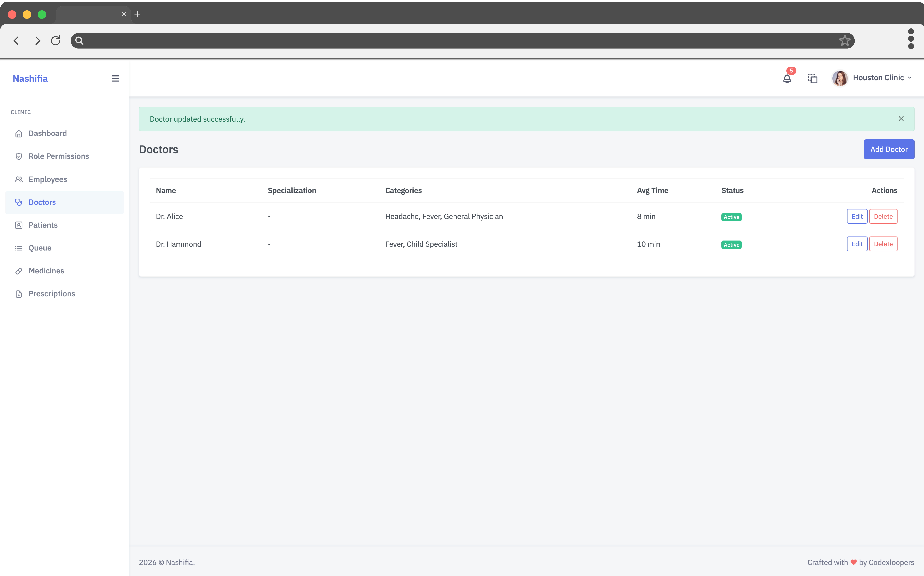This screenshot has width=924, height=576.
Task: Click the Employees people icon
Action: pyautogui.click(x=19, y=179)
